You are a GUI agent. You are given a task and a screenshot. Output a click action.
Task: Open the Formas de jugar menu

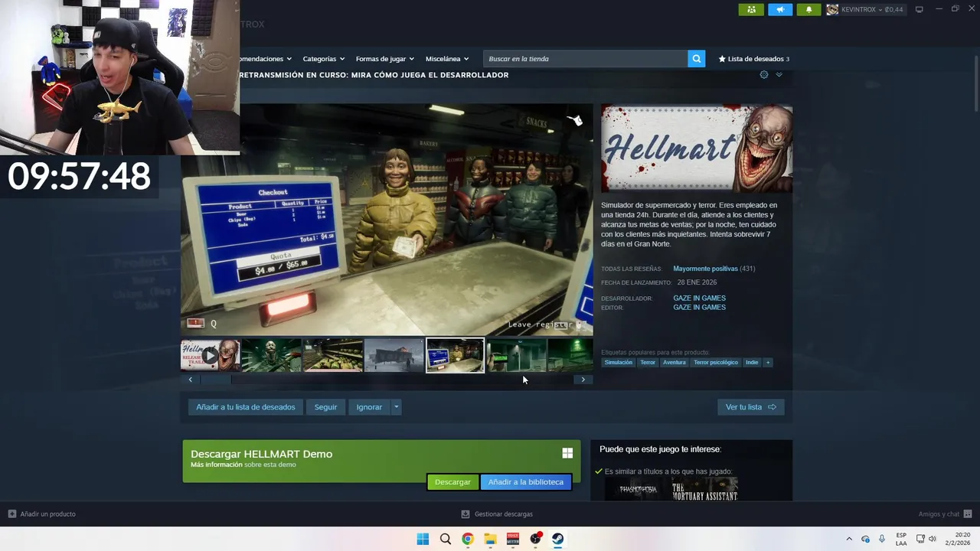[x=384, y=59]
